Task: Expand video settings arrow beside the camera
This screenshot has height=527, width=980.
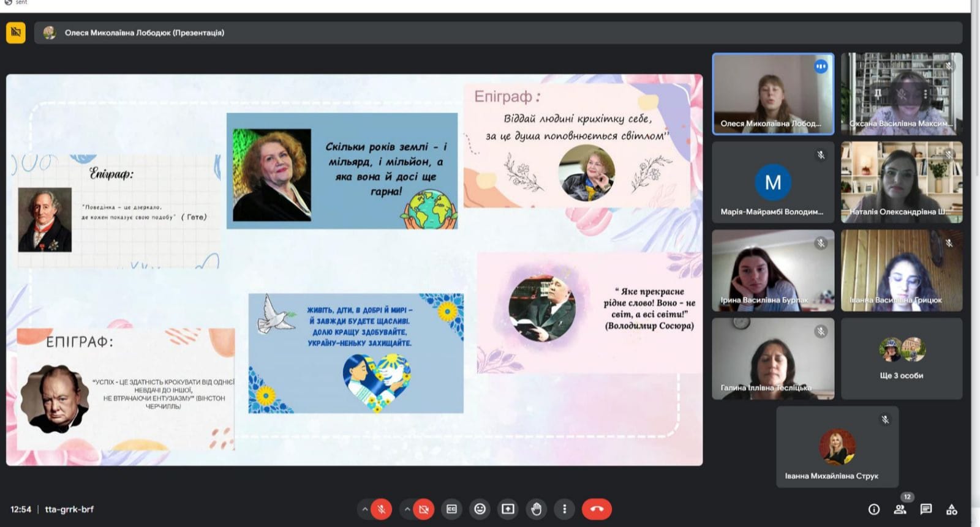Action: coord(407,509)
